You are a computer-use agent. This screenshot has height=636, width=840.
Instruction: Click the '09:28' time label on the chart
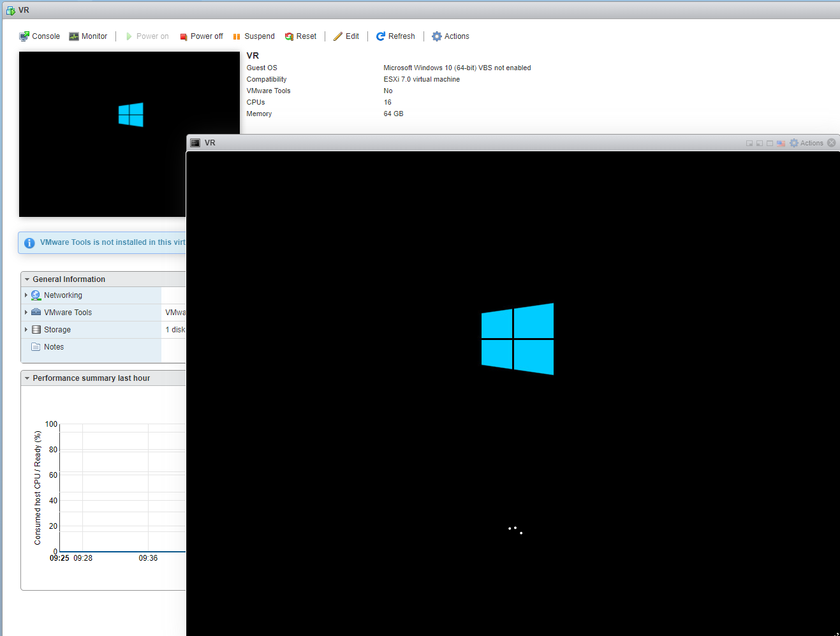tap(83, 558)
